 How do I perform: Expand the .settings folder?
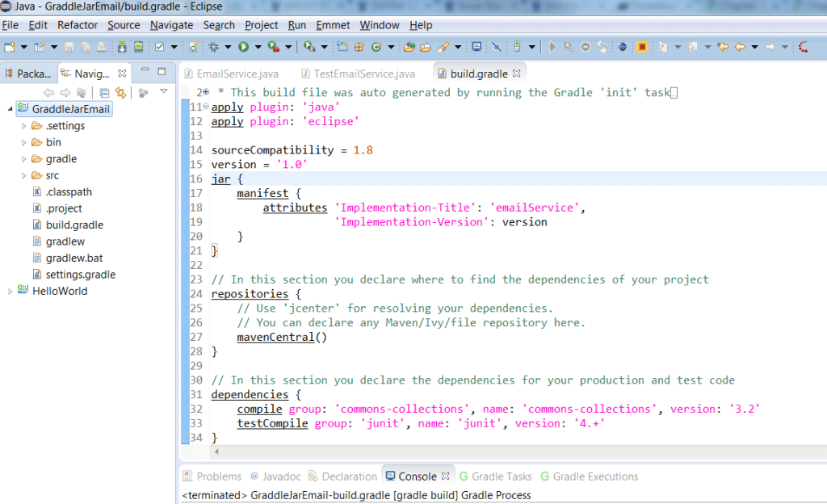[x=23, y=126]
